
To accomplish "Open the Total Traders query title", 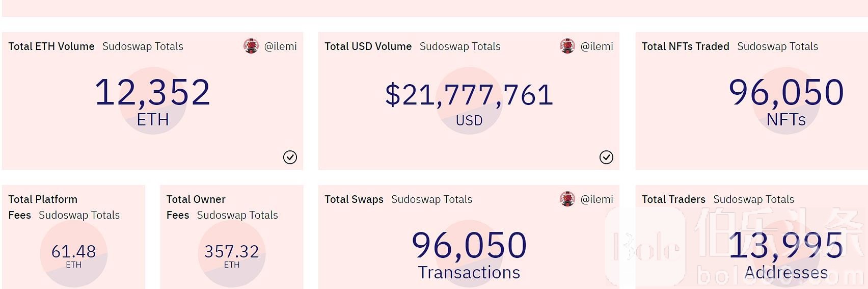I will [673, 199].
